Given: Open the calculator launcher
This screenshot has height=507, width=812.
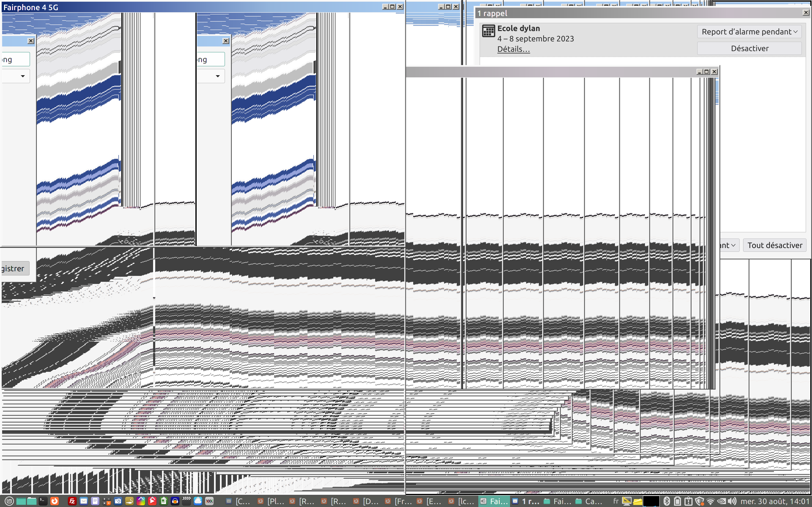Looking at the screenshot, I should pyautogui.click(x=106, y=501).
